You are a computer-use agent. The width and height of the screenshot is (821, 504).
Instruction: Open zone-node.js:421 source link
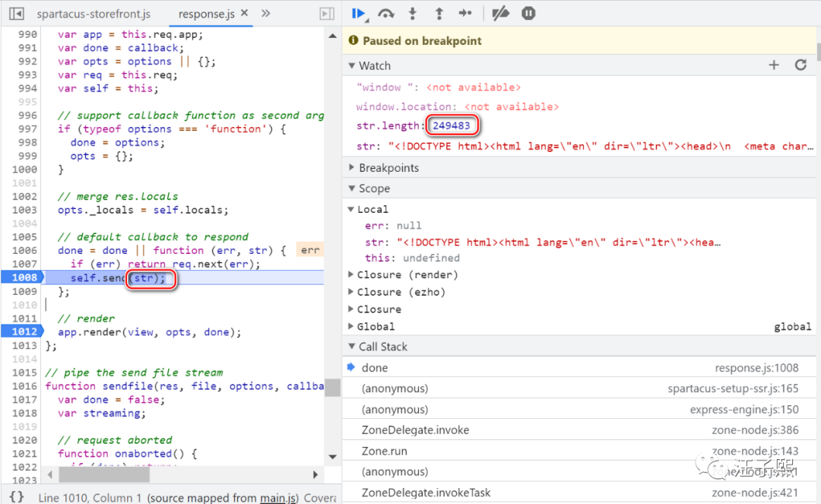point(755,493)
